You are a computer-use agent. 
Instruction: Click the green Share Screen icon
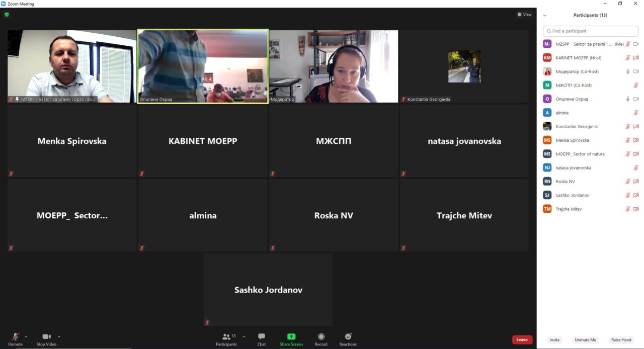[x=291, y=337]
